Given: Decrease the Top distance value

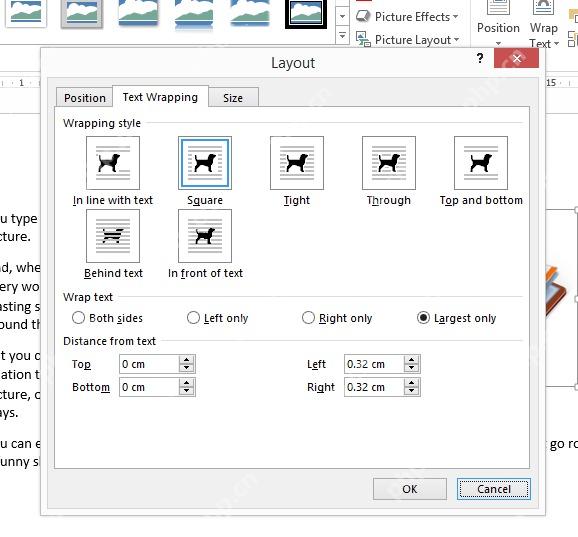Looking at the screenshot, I should 187,368.
